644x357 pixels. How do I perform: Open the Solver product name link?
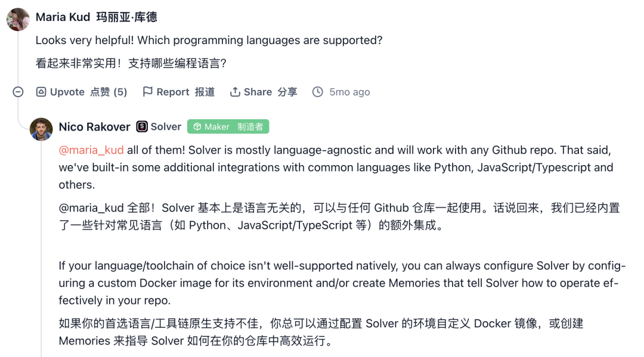(166, 126)
